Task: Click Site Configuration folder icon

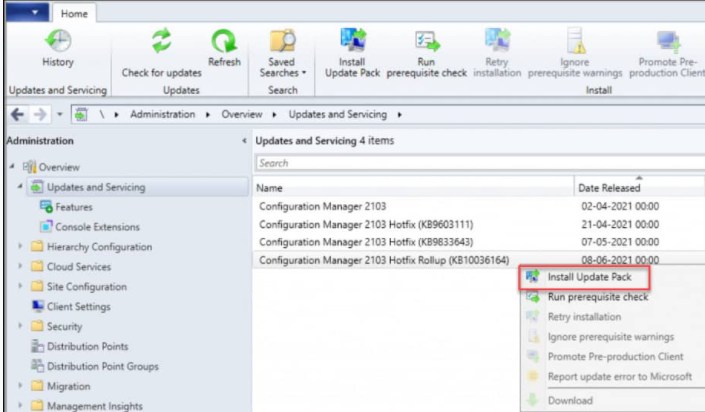Action: (37, 286)
